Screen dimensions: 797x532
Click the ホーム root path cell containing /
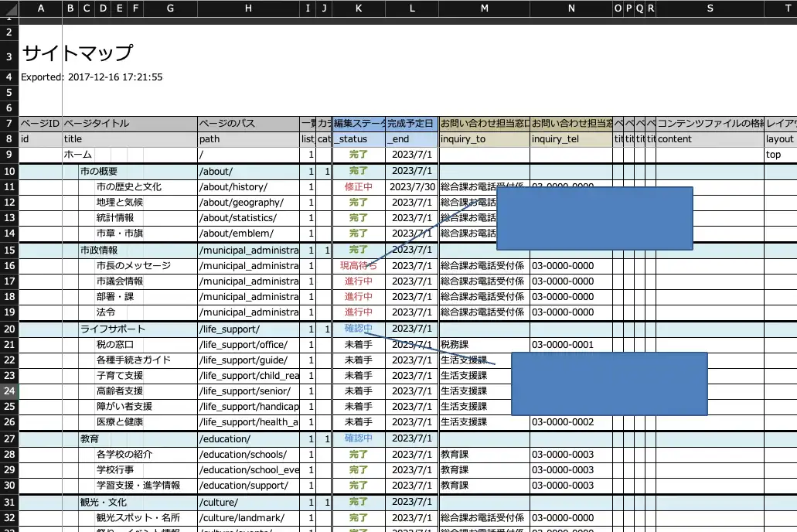tap(247, 154)
